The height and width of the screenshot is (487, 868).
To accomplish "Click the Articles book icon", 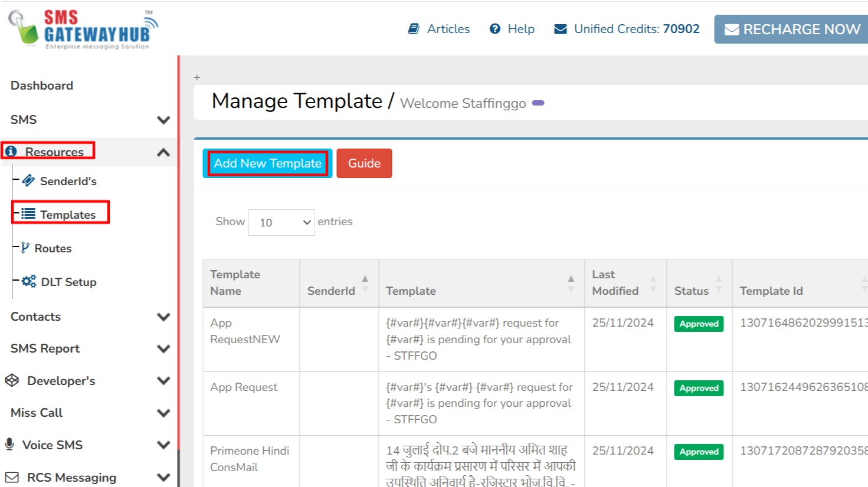I will 414,29.
